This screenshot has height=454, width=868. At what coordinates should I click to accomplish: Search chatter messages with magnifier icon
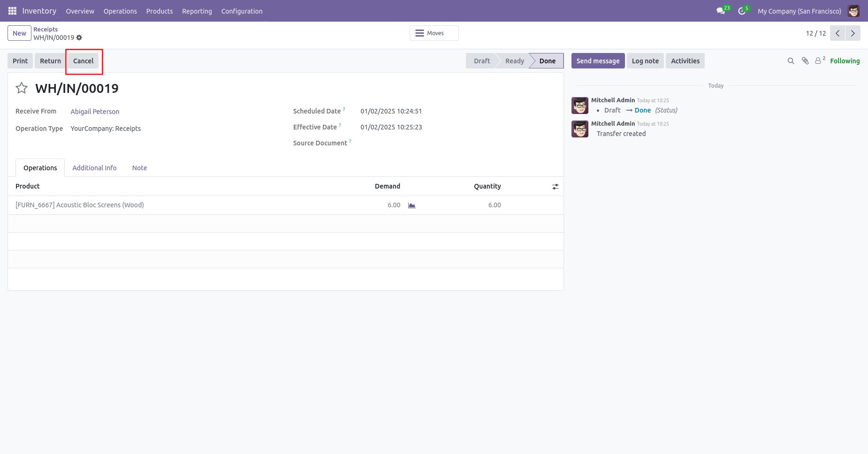point(791,61)
